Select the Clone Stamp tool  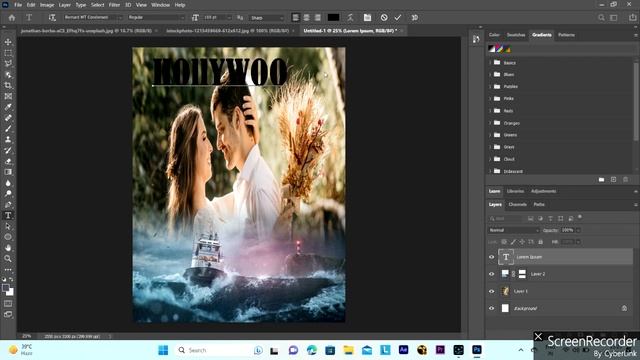point(8,140)
